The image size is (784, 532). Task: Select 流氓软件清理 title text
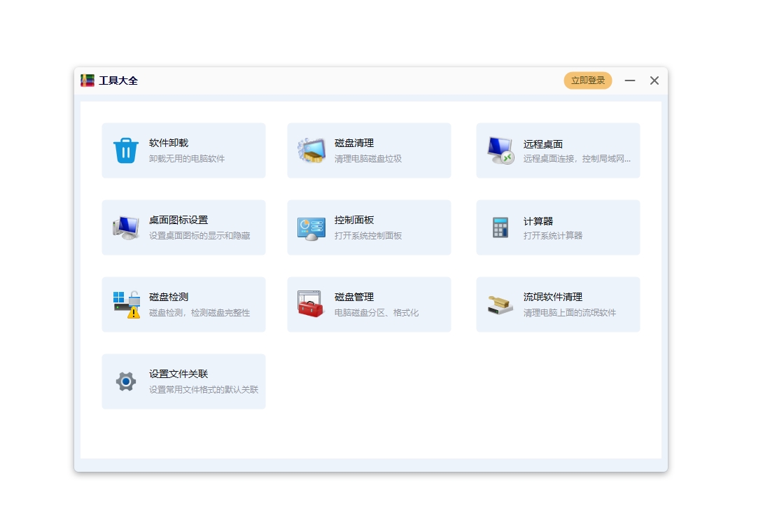553,297
